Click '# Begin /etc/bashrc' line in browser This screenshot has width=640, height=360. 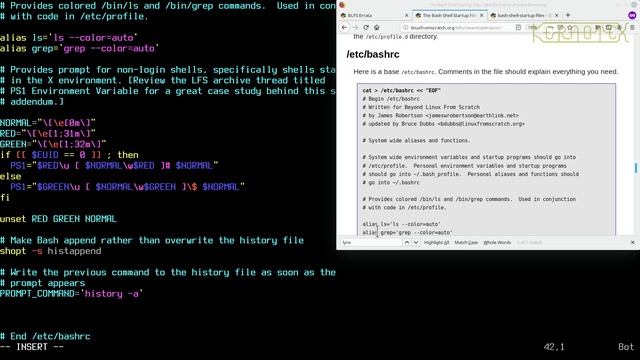pos(391,99)
